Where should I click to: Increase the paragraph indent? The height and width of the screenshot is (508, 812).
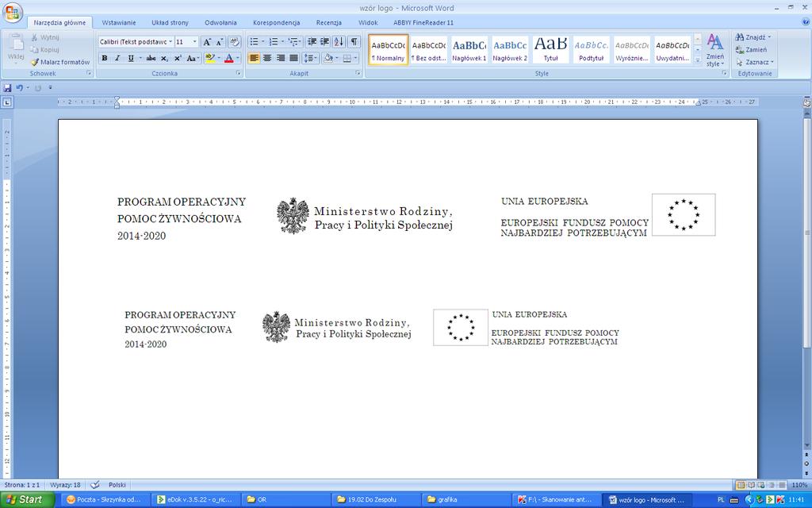[324, 42]
